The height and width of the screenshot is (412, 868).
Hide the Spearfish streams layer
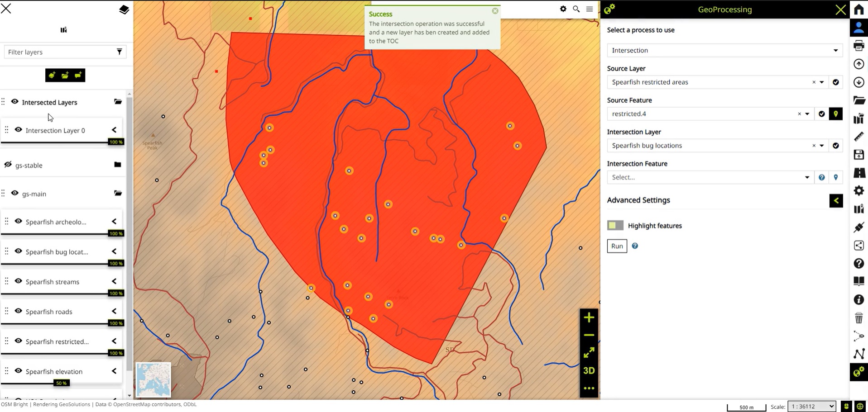tap(19, 281)
